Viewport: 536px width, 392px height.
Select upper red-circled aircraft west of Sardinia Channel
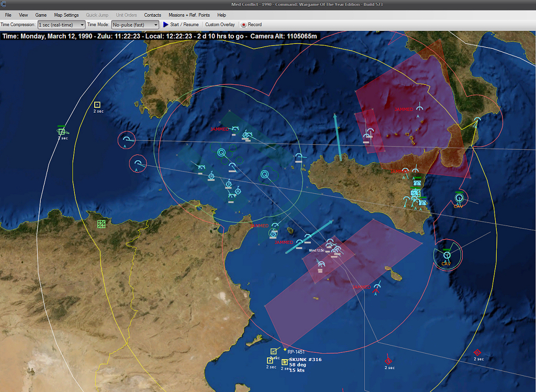click(x=127, y=140)
